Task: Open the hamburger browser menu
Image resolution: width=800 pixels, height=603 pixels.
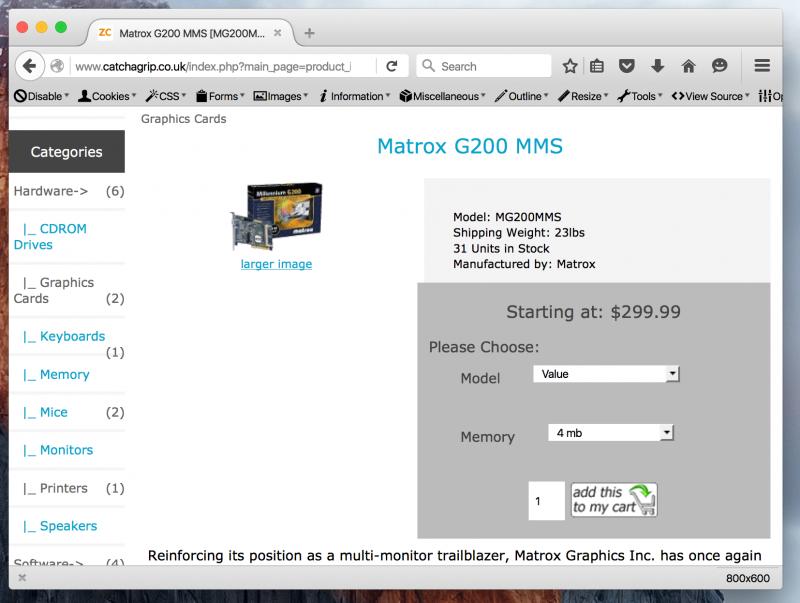Action: (762, 65)
